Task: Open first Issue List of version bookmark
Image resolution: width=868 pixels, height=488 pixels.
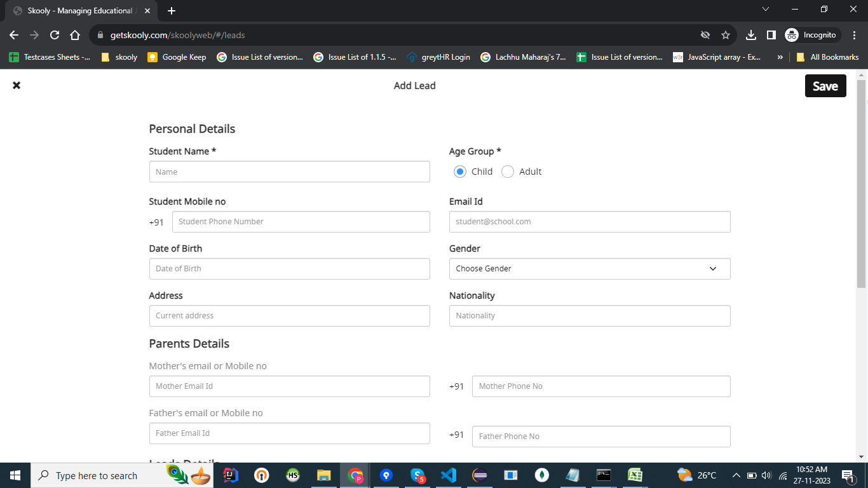Action: coord(260,57)
